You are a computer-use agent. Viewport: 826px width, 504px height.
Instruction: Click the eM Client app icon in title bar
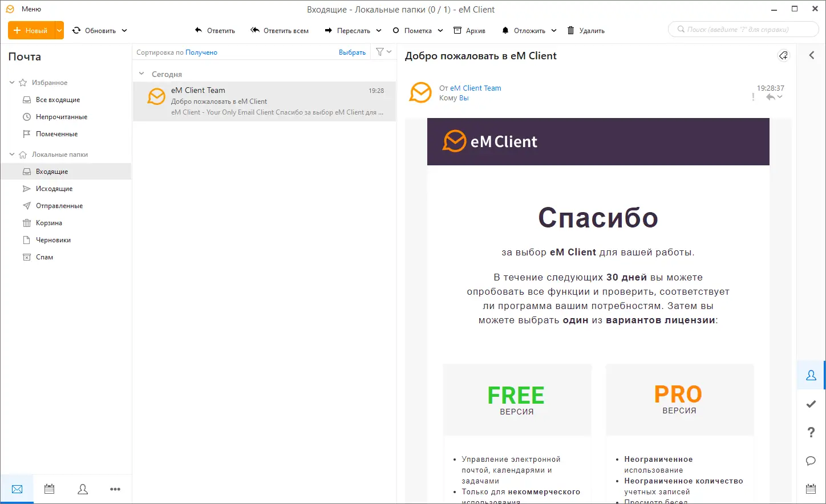coord(10,9)
